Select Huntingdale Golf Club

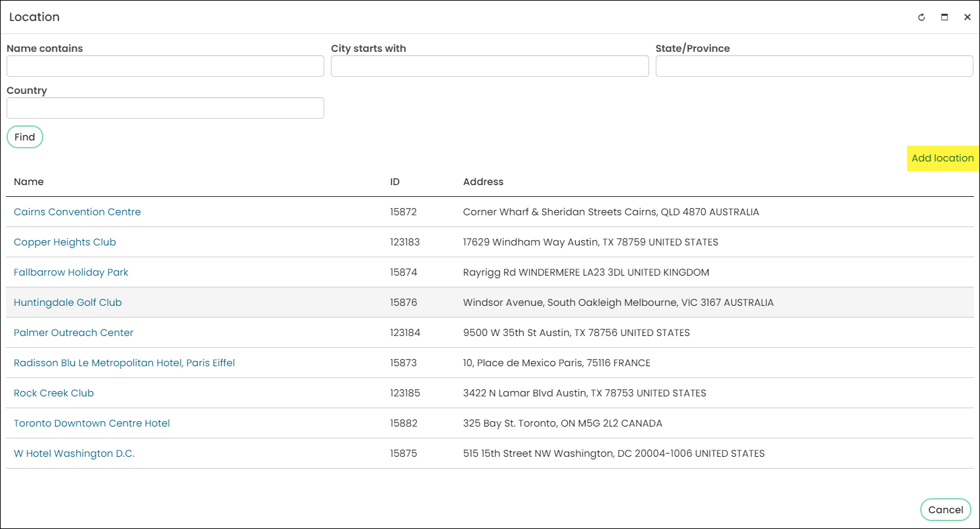[68, 303]
